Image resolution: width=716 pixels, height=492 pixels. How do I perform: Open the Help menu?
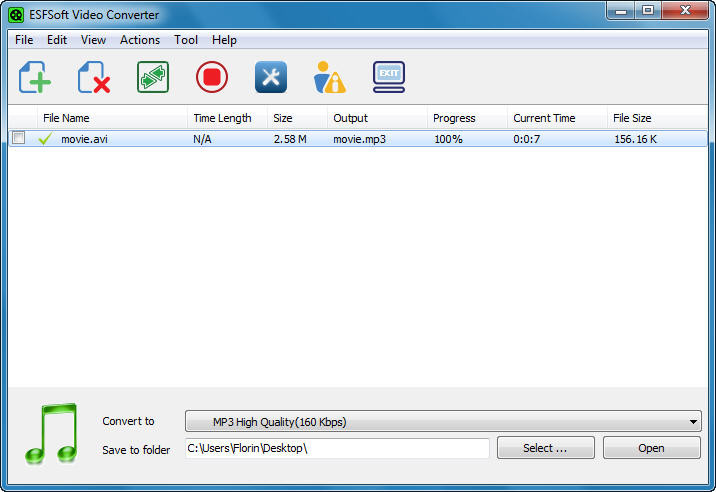tap(224, 40)
